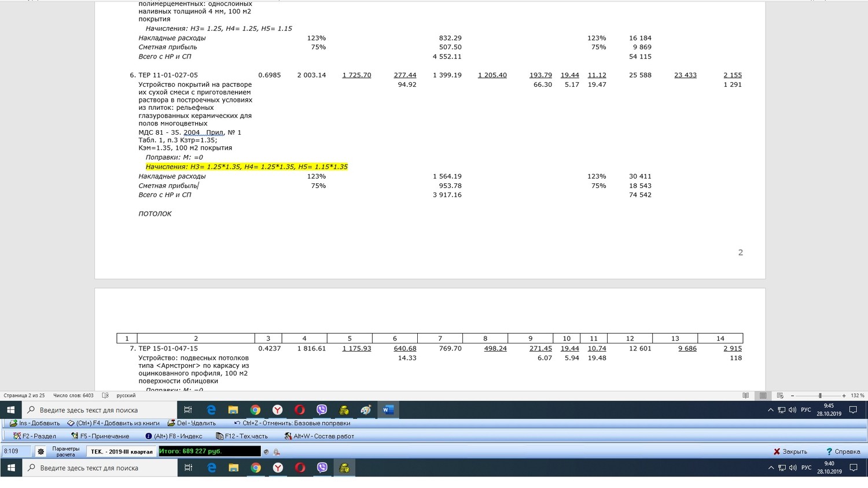Change the proofing language русский in status bar

tap(126, 395)
